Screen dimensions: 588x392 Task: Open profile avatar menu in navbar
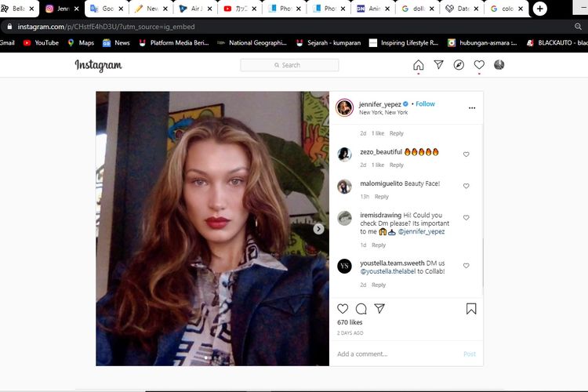pos(499,65)
